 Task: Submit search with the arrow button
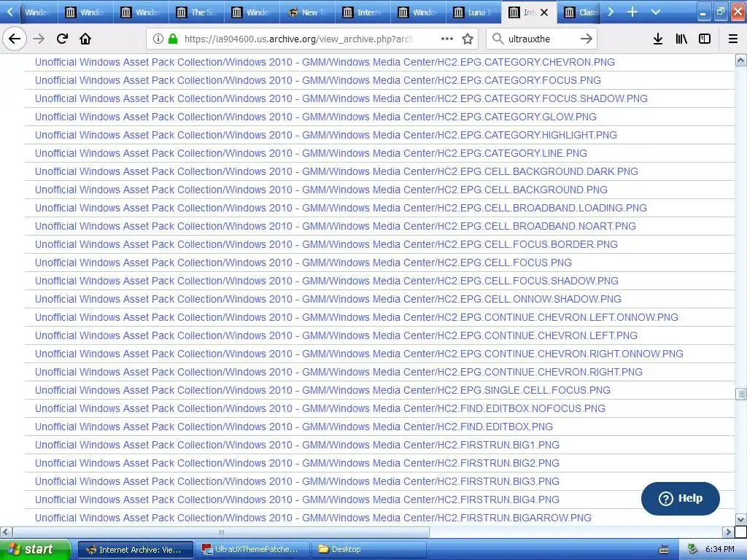click(586, 39)
